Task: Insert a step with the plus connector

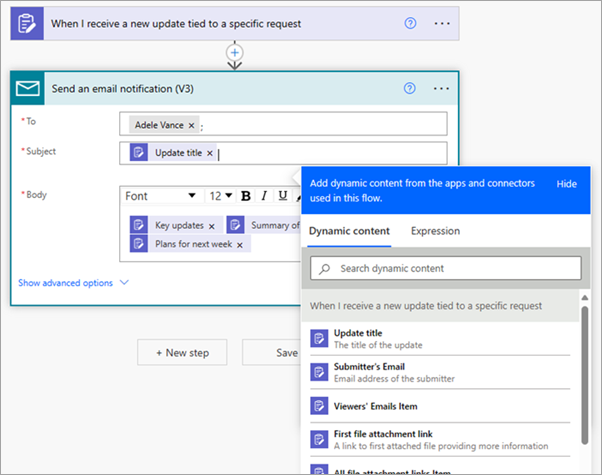Action: (235, 53)
